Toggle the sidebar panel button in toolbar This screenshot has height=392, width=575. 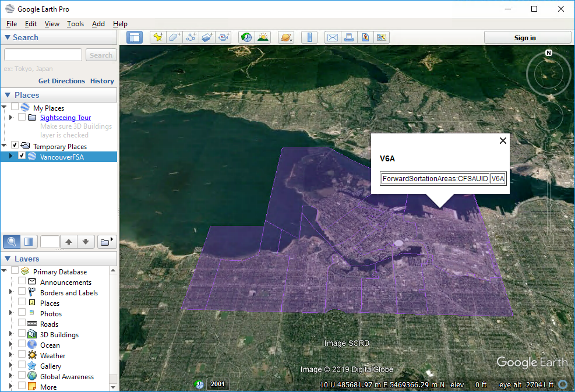point(135,37)
